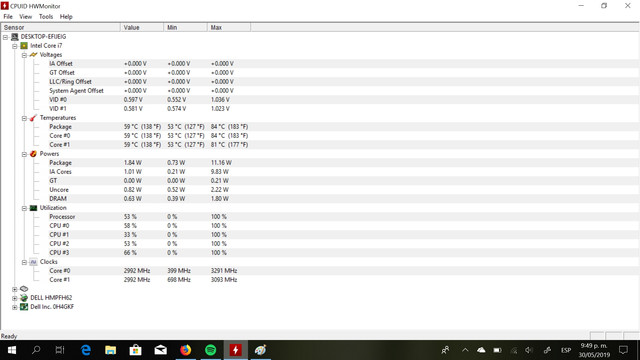Click the taskbar clock showing 9:49 p. m.

tap(594, 350)
